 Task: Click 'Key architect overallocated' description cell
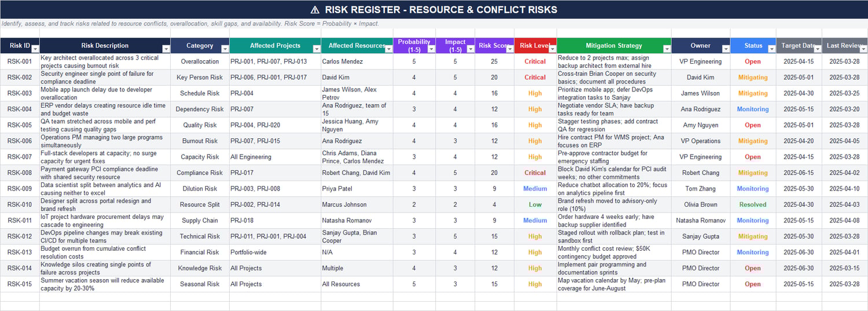tap(105, 61)
